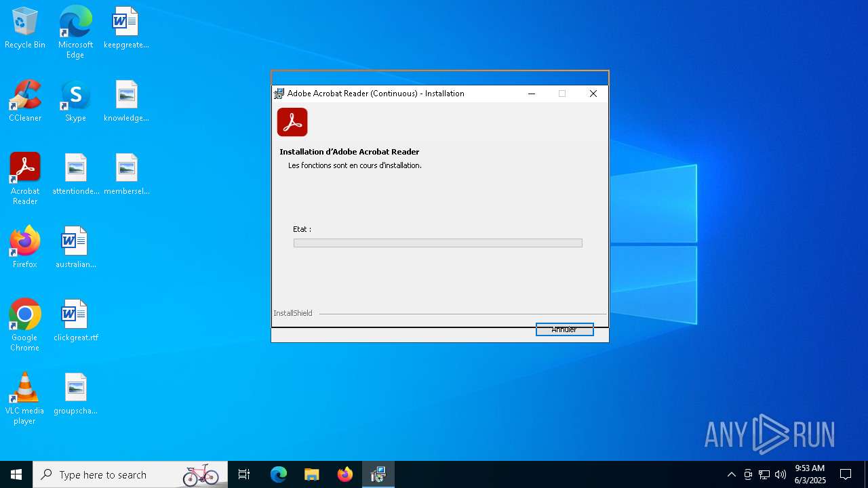Image resolution: width=868 pixels, height=488 pixels.
Task: Select the australian... Word document
Action: click(x=75, y=248)
